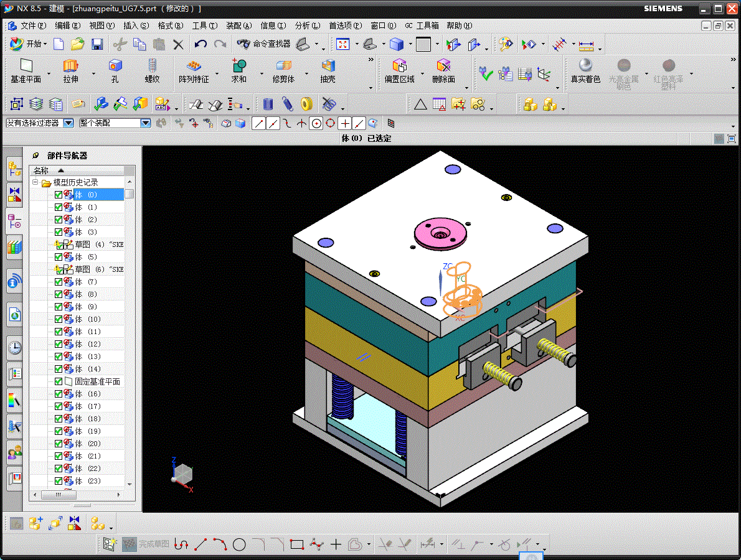
Task: Select the 体 (12) tree row
Action: [x=87, y=343]
